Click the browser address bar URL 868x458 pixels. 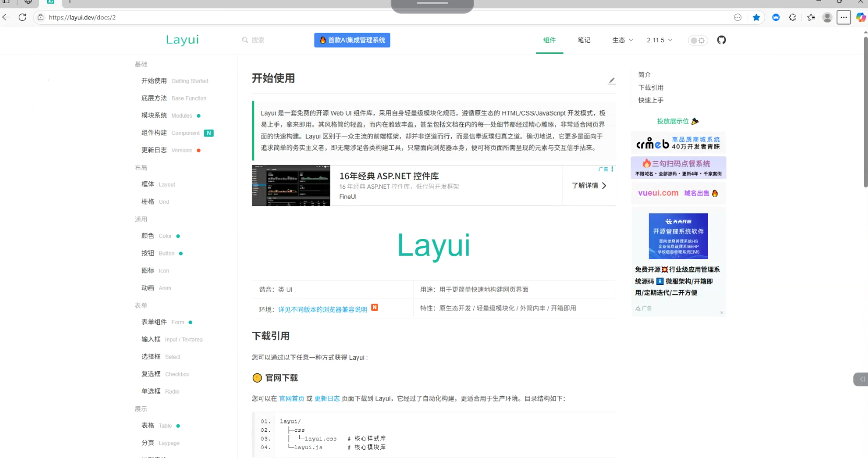tap(82, 17)
